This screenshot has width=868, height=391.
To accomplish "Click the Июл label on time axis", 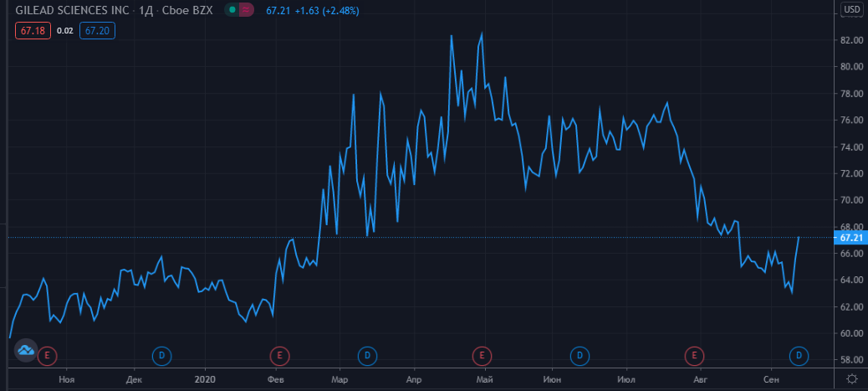I will pos(626,380).
